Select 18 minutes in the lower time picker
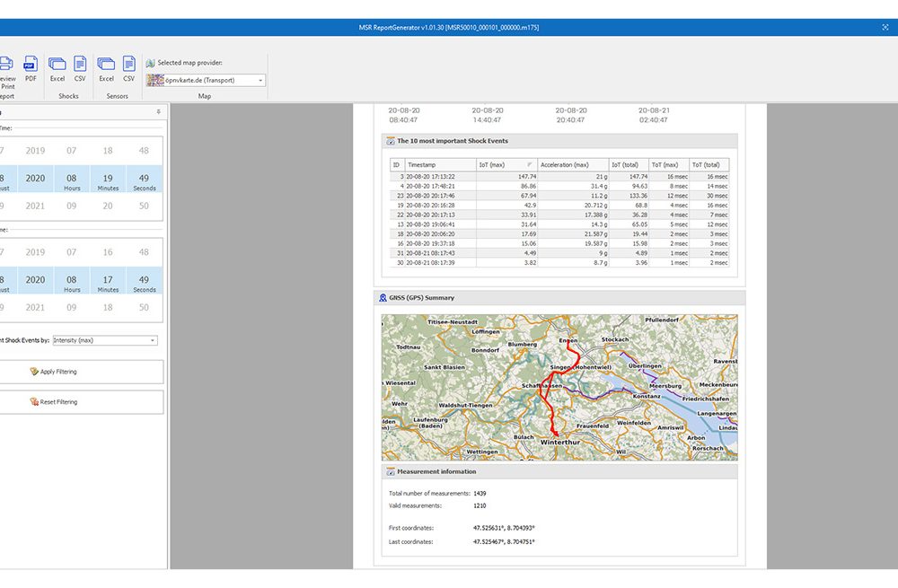This screenshot has width=898, height=588. (108, 307)
